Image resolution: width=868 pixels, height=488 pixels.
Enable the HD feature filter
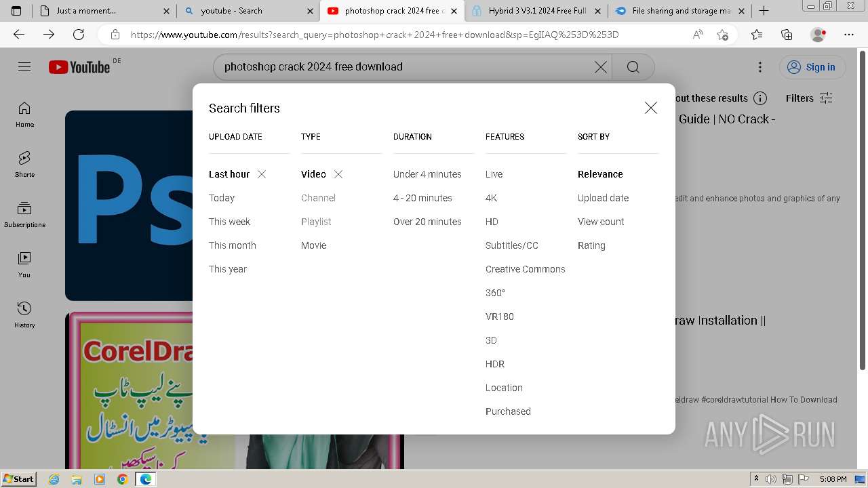point(492,222)
